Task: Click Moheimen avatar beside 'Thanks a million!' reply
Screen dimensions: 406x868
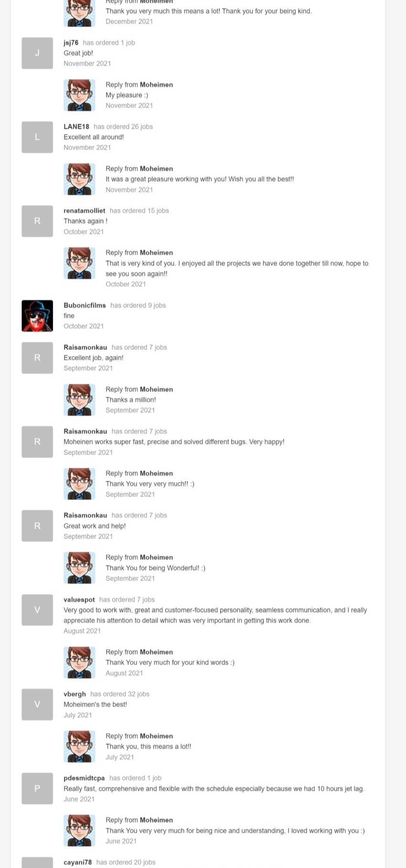Action: pyautogui.click(x=79, y=400)
